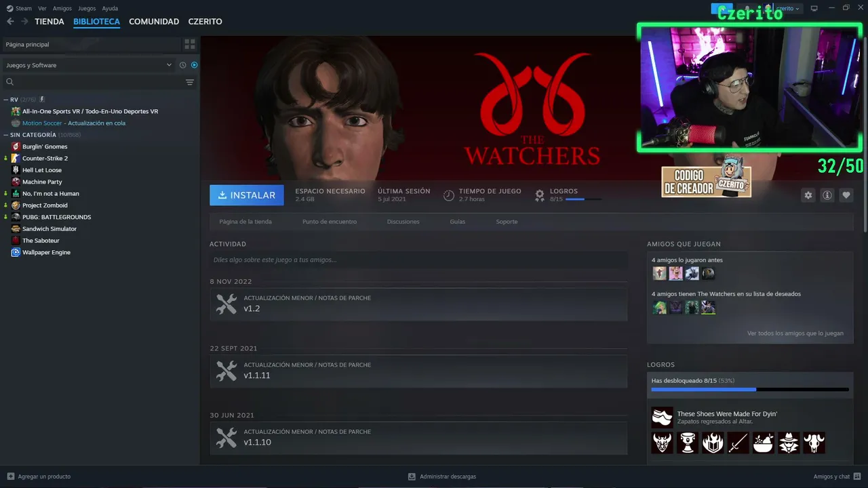Open the Ayuda menu
The height and width of the screenshot is (488, 868).
(110, 9)
